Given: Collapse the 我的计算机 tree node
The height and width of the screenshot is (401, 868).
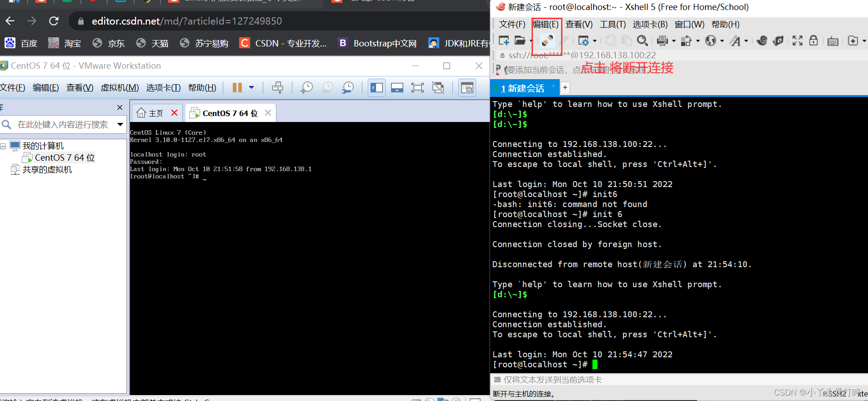Looking at the screenshot, I should (x=3, y=146).
